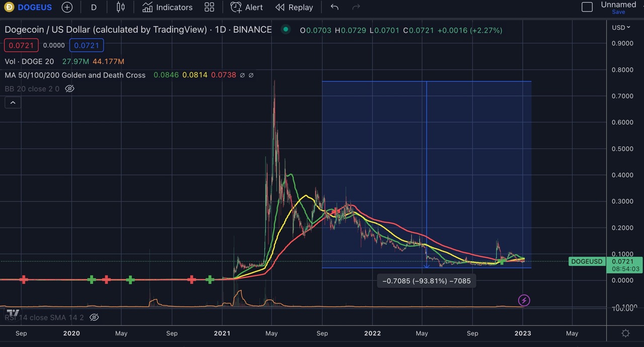Open the DOGEUS symbol search

coord(29,8)
